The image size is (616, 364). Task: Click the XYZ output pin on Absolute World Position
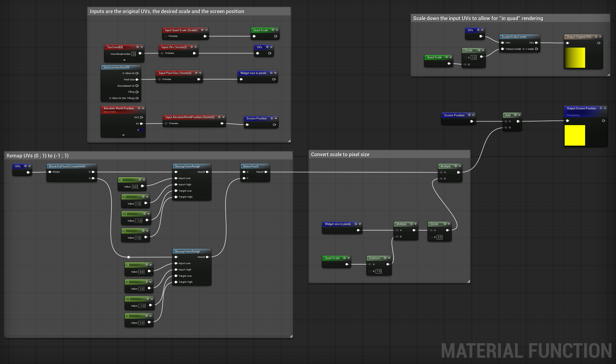point(141,117)
